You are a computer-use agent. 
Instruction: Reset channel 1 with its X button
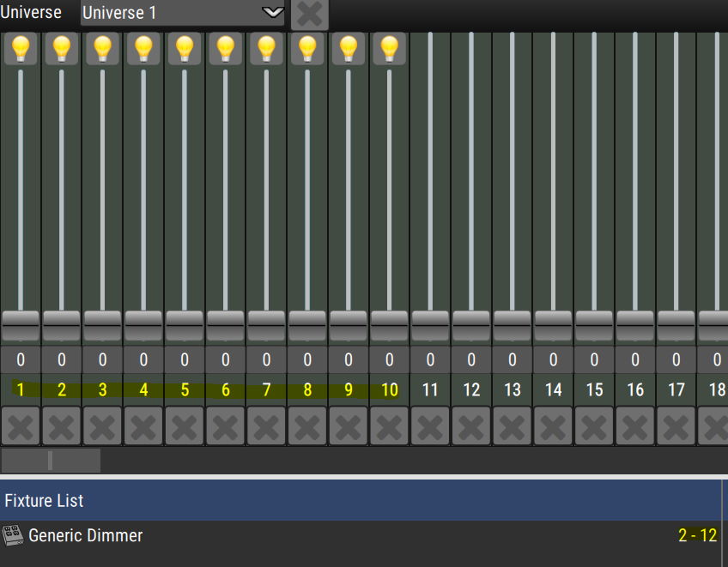click(21, 426)
